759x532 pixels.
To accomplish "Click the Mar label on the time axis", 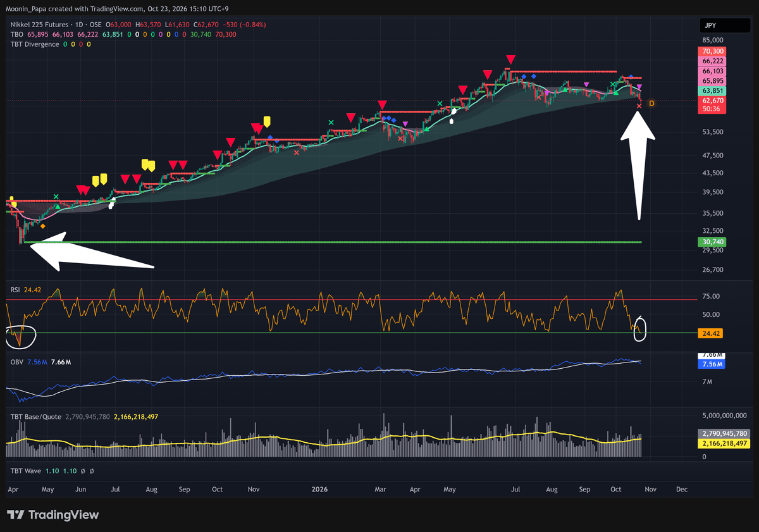I will click(x=381, y=489).
